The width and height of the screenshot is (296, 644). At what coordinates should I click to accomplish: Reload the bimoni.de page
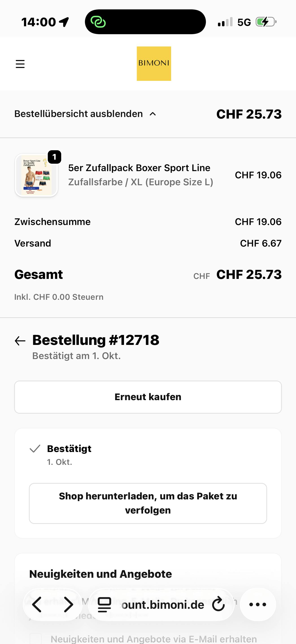pyautogui.click(x=218, y=604)
